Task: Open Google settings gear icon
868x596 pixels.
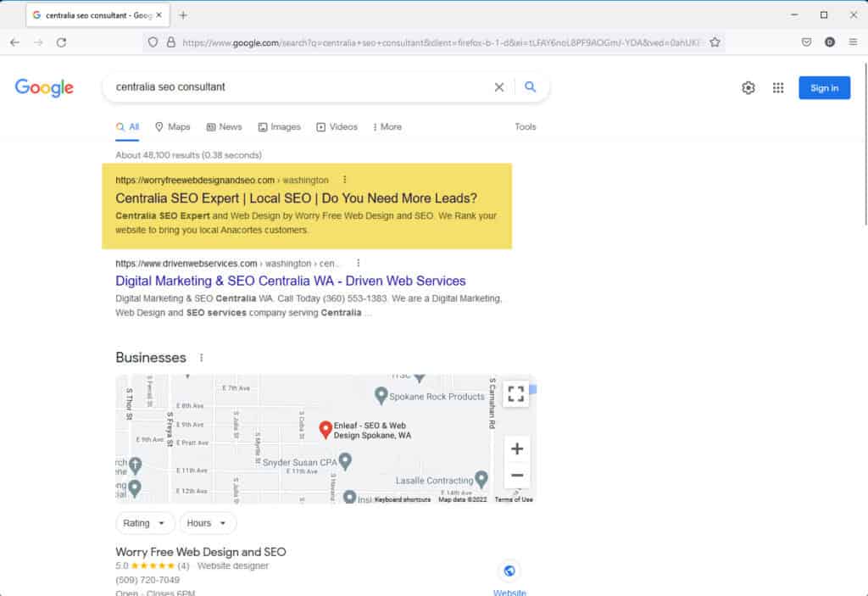Action: [x=748, y=87]
